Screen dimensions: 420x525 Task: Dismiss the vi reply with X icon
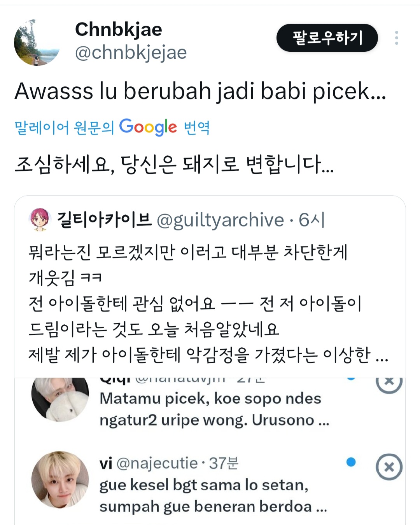389,467
